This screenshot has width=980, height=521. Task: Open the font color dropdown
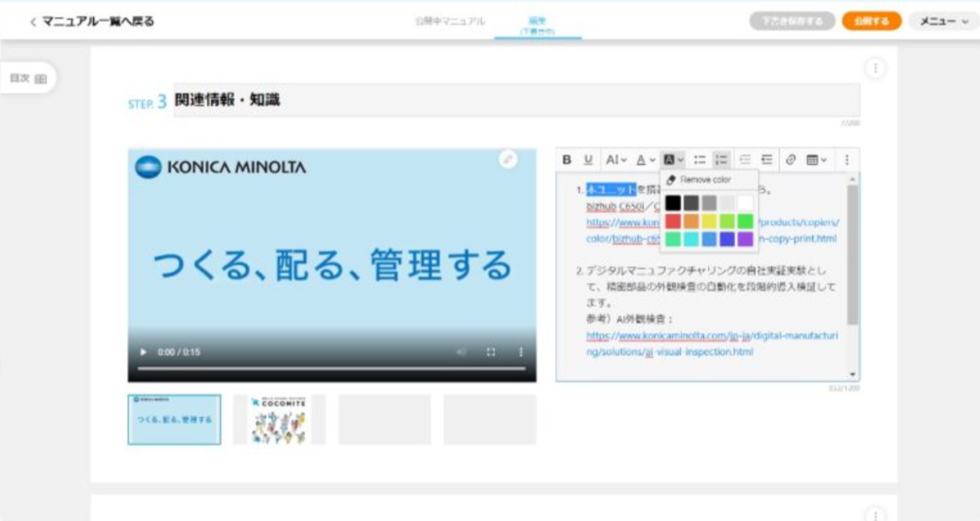click(x=646, y=160)
